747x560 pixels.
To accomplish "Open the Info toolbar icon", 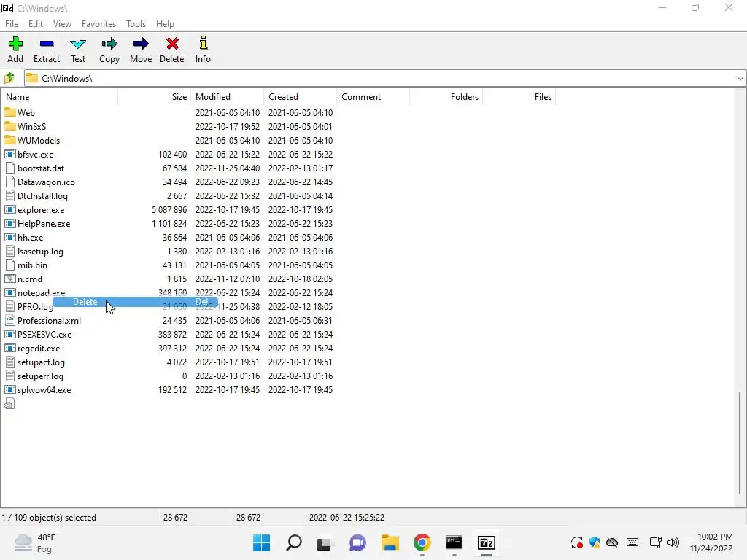I will tap(203, 43).
